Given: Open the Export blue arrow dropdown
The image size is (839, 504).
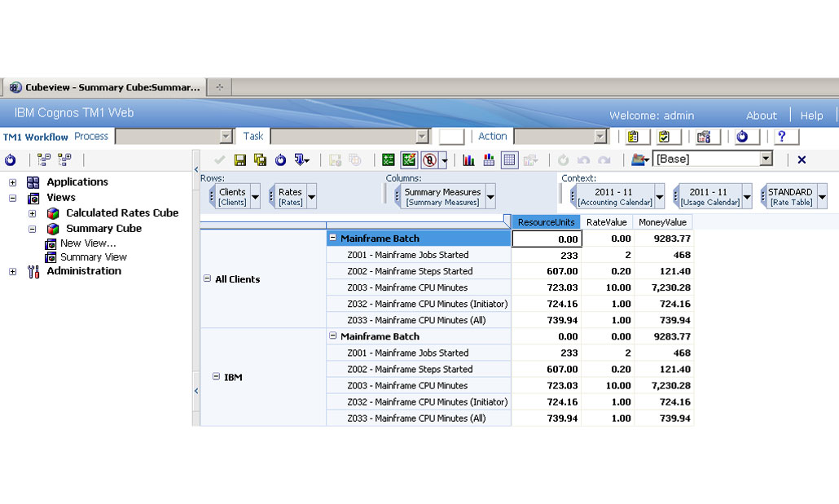Looking at the screenshot, I should 301,160.
